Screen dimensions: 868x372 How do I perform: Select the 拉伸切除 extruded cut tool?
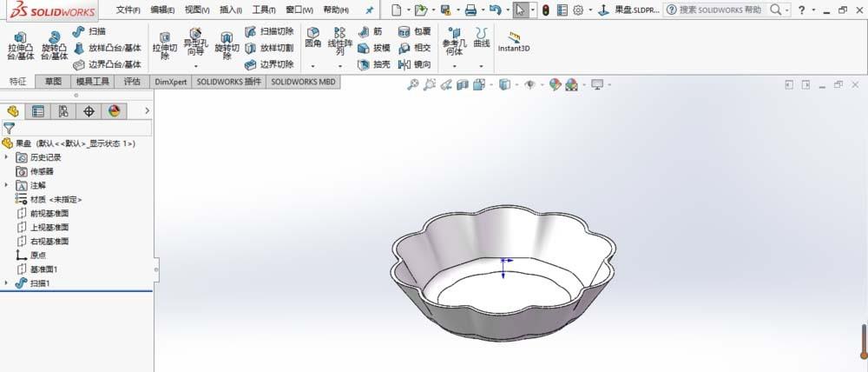[x=164, y=46]
